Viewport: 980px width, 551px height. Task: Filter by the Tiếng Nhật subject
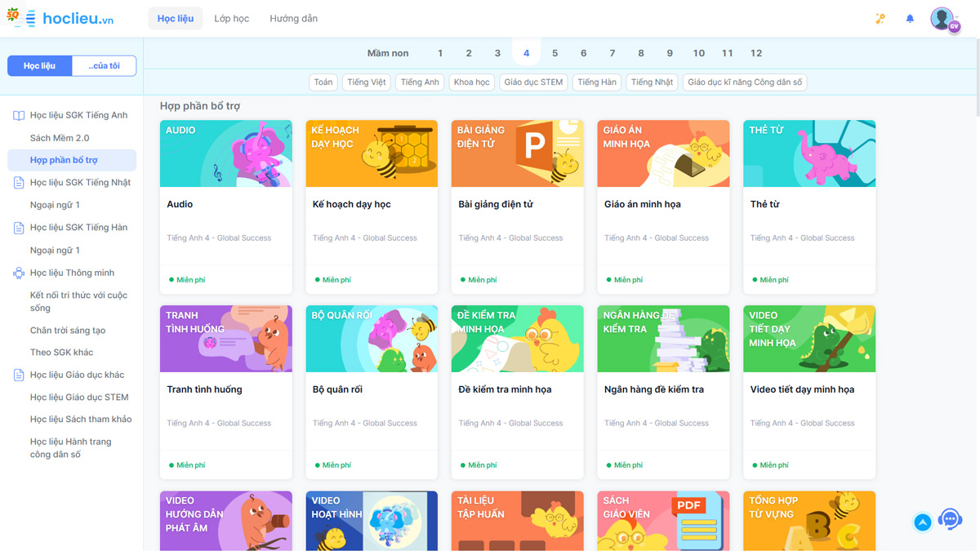click(x=653, y=82)
